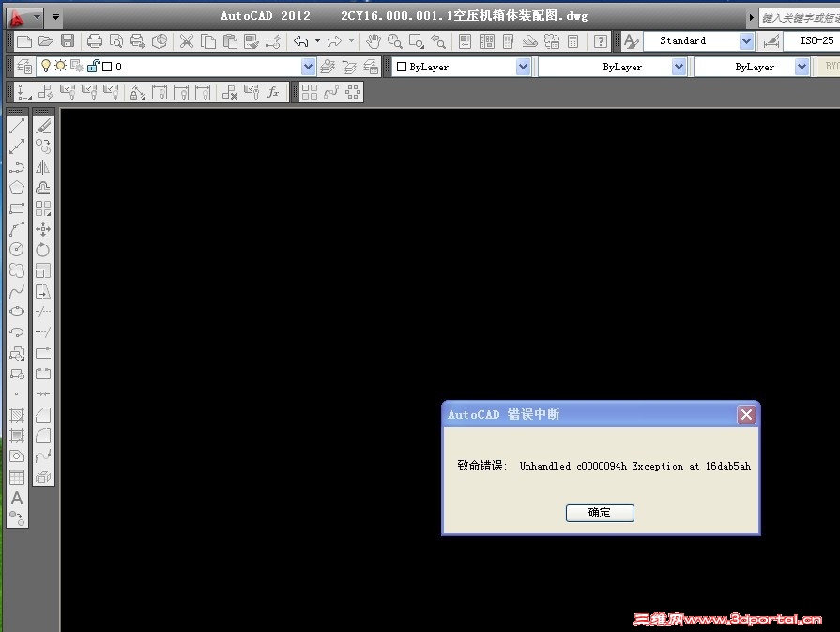This screenshot has height=632, width=840.
Task: Click the 确定 button in the error dialog
Action: point(600,513)
